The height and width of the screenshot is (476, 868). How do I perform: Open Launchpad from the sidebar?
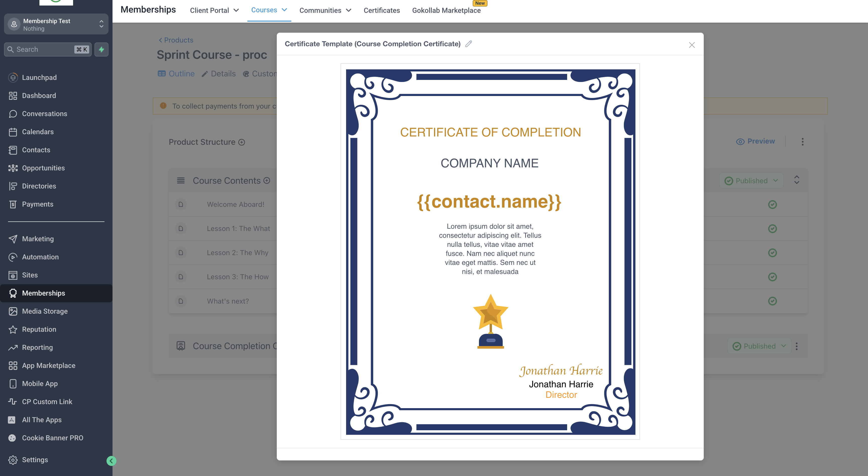pos(39,78)
